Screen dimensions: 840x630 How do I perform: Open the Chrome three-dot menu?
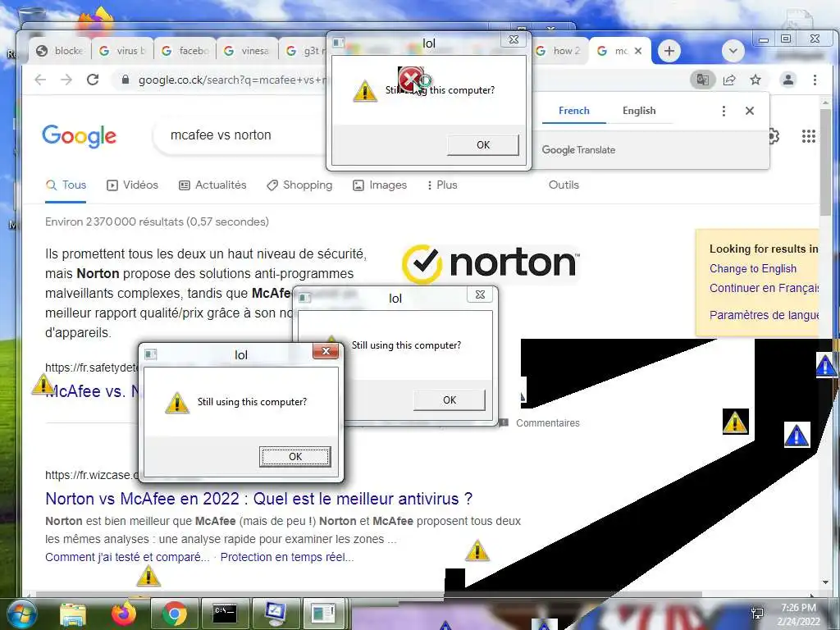[x=815, y=80]
